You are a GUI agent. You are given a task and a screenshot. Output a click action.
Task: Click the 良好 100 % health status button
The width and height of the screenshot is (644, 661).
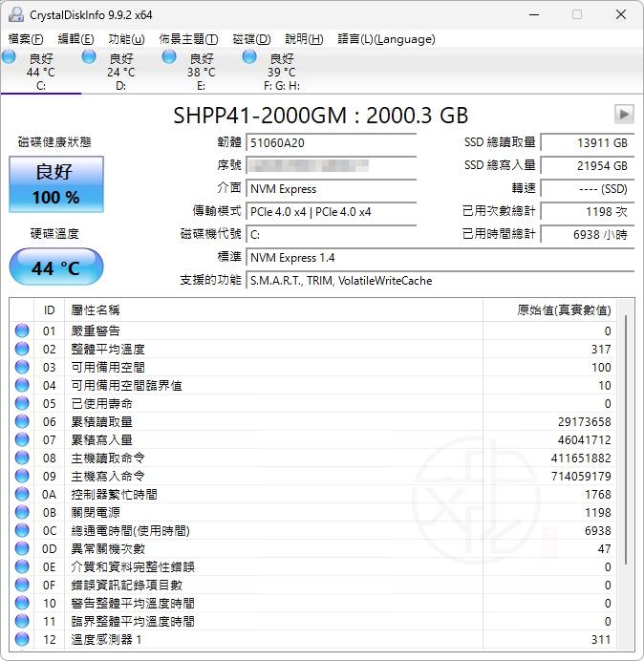coord(56,184)
